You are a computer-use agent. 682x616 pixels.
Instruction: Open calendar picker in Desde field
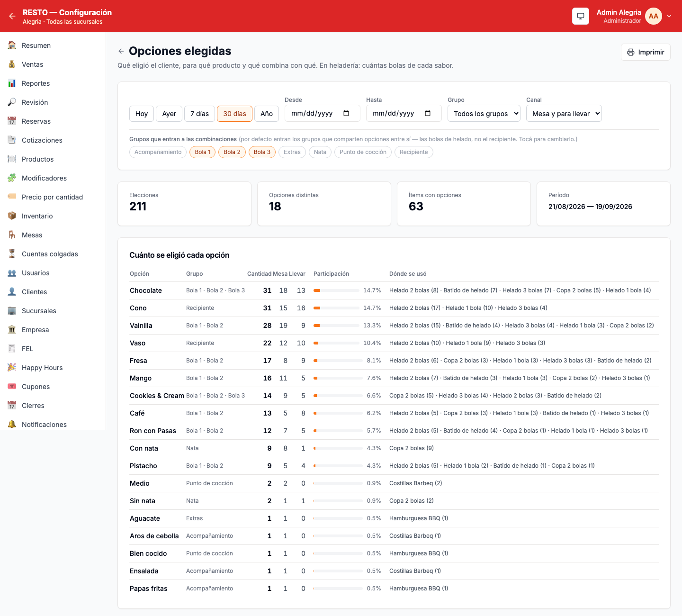coord(346,113)
